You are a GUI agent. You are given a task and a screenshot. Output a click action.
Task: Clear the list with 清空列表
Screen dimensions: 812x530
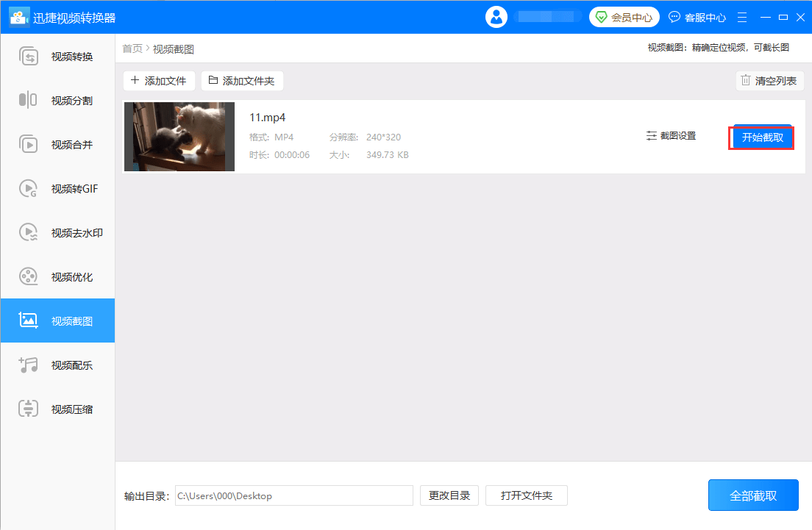click(x=769, y=81)
